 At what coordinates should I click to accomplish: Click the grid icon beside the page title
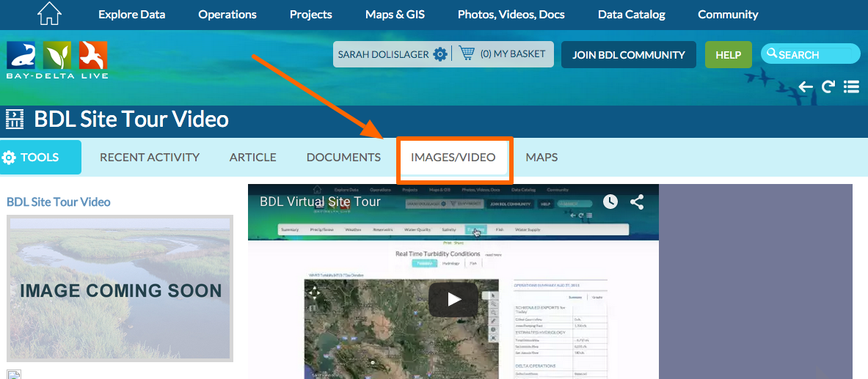tap(15, 119)
